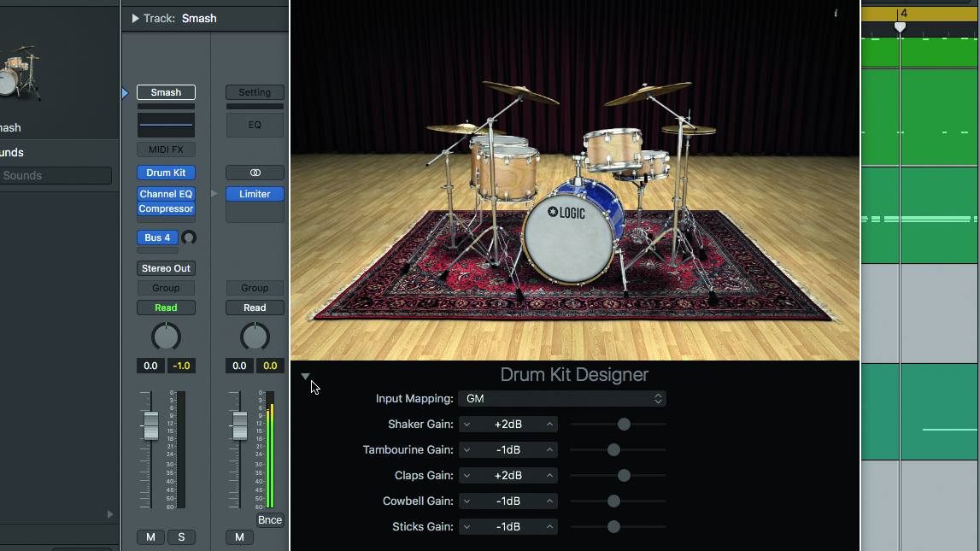Change the Read automation mode on output strip
The height and width of the screenshot is (551, 980).
[x=255, y=308]
